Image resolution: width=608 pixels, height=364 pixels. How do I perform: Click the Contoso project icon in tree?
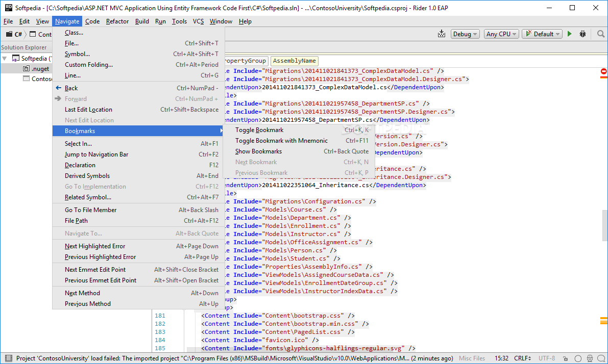[26, 79]
